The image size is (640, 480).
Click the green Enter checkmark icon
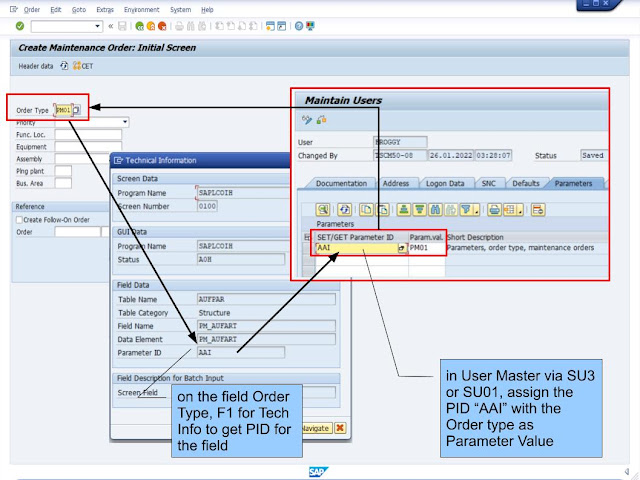click(20, 26)
